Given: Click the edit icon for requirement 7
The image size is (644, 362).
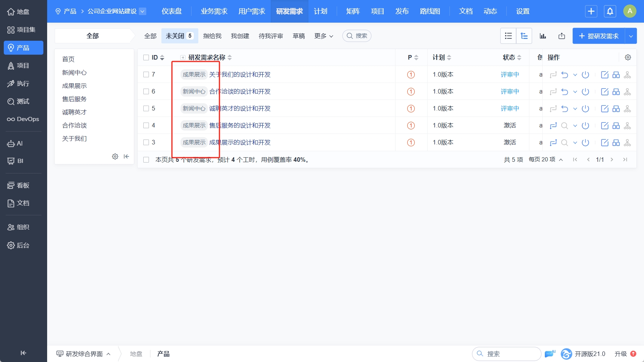Looking at the screenshot, I should (x=604, y=75).
